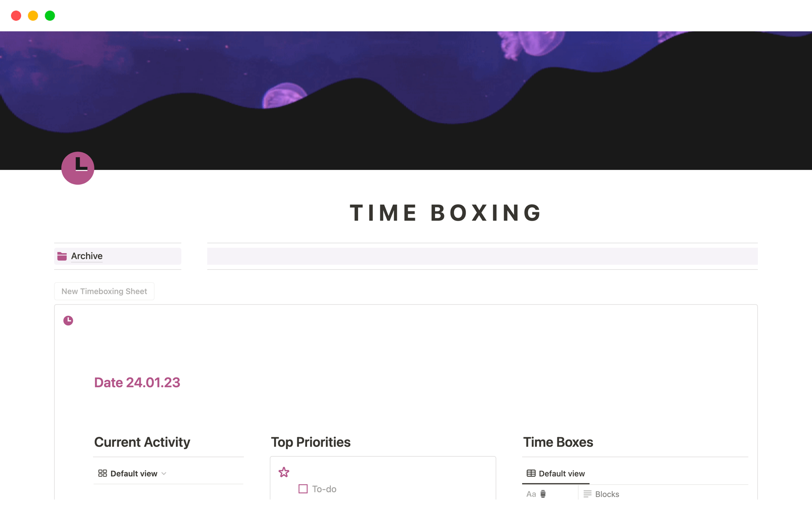The width and height of the screenshot is (812, 508).
Task: Click the large clock page icon
Action: pos(78,168)
